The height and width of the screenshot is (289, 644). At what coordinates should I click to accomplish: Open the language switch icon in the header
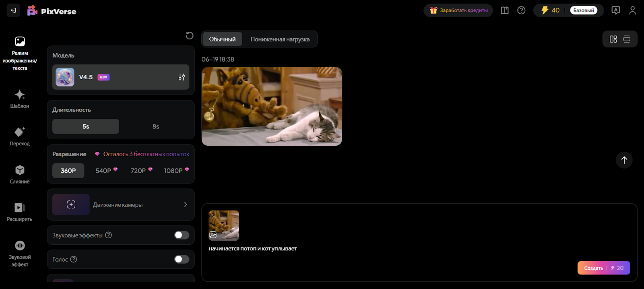coord(615,10)
